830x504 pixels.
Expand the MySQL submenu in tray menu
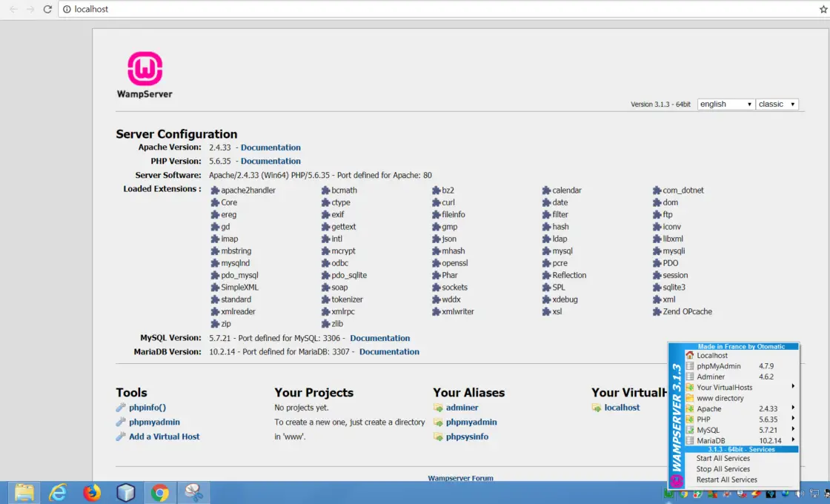pos(741,430)
